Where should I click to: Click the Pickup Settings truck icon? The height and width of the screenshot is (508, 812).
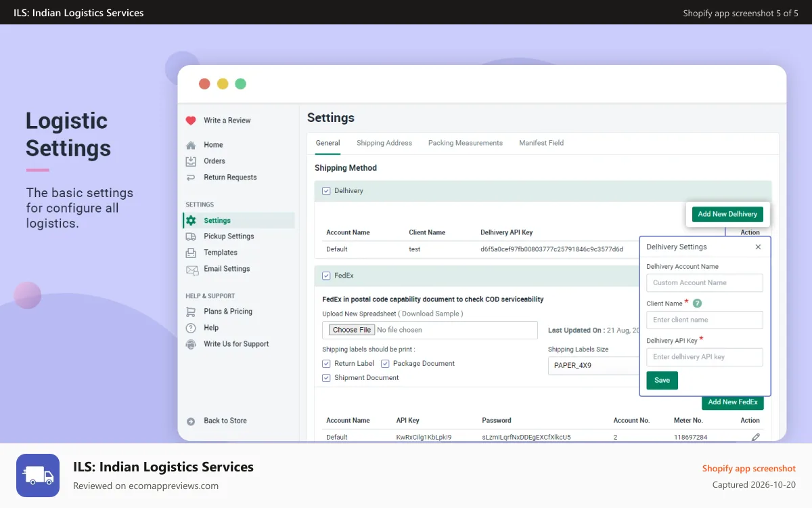[191, 236]
